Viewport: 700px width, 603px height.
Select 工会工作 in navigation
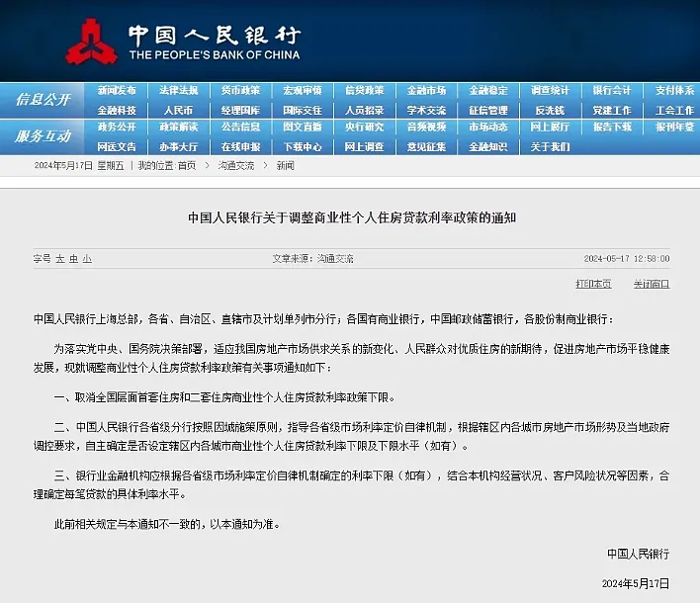[674, 111]
